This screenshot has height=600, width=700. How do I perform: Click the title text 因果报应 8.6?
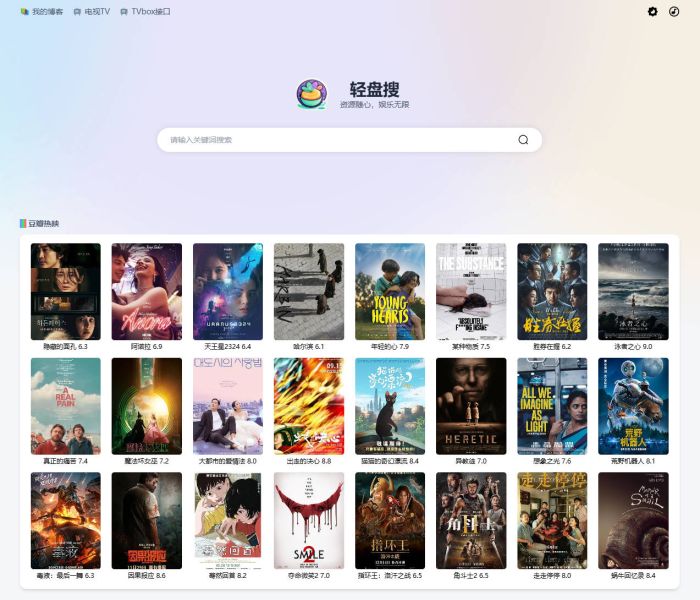point(146,575)
